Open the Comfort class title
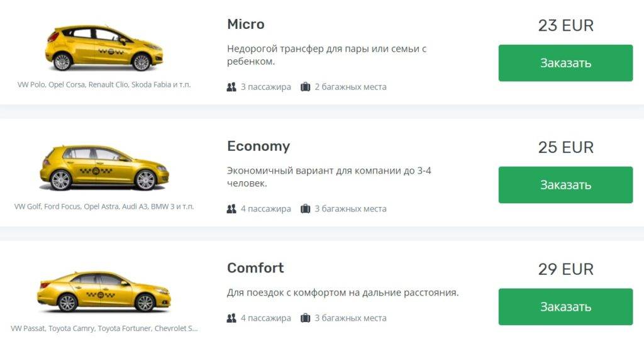The width and height of the screenshot is (644, 341). click(255, 268)
